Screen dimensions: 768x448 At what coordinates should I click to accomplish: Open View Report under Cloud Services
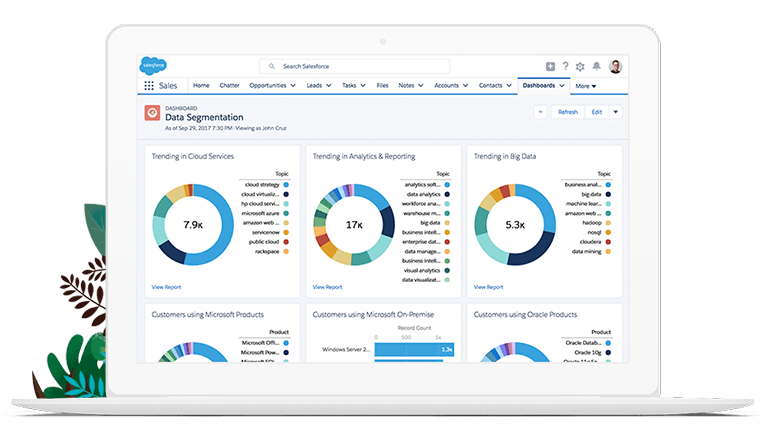pos(166,287)
